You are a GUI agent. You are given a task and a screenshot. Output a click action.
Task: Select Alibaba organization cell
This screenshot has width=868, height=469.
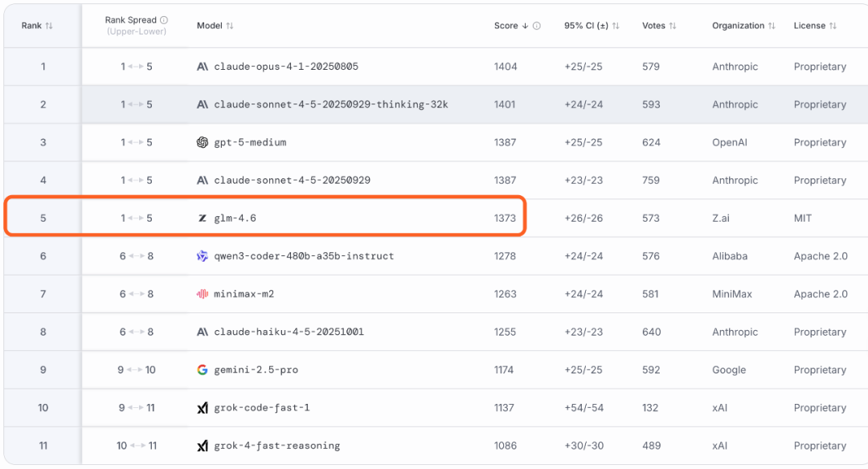[730, 256]
